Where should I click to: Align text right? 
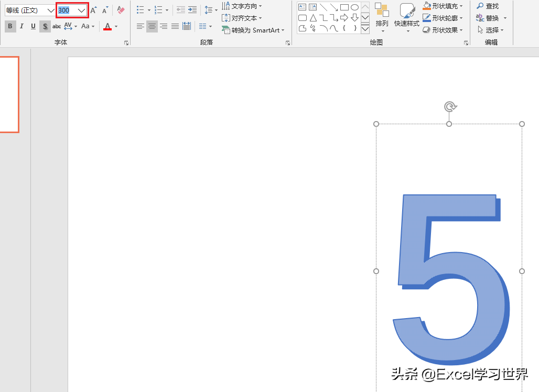coord(164,26)
